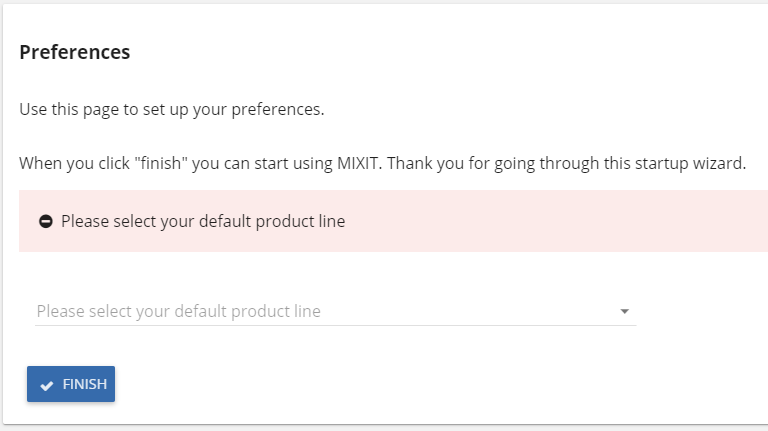Click the placeholder text in product line field
The height and width of the screenshot is (431, 768).
[179, 311]
